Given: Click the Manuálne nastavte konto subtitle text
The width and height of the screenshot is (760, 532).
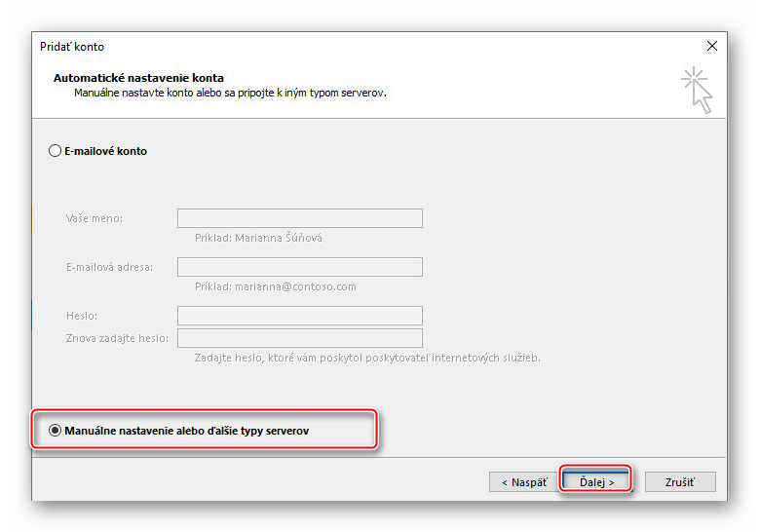Looking at the screenshot, I should [230, 93].
